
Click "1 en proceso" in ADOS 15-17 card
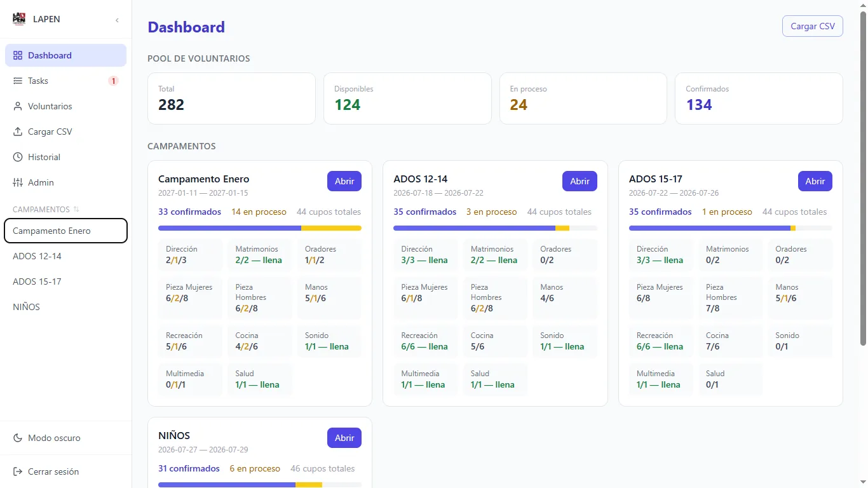[727, 212]
